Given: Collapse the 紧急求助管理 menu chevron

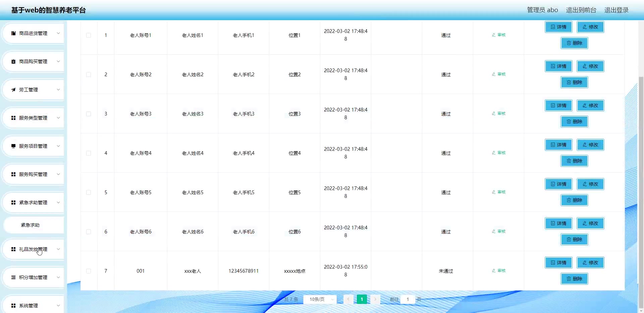Looking at the screenshot, I should [x=58, y=203].
